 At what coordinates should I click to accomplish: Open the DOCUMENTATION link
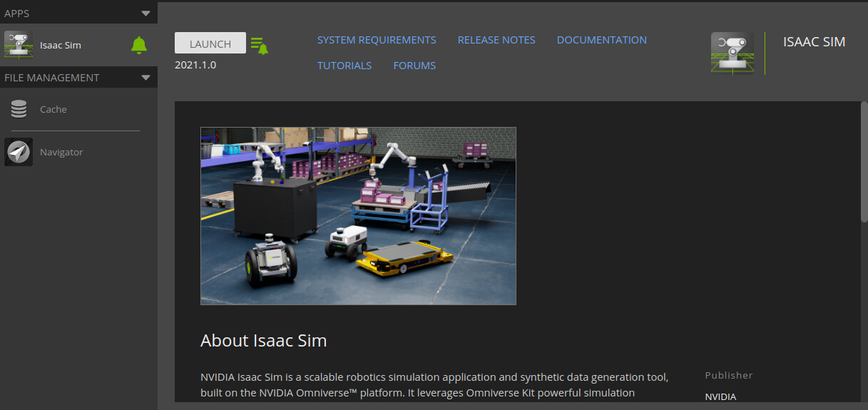coord(602,40)
